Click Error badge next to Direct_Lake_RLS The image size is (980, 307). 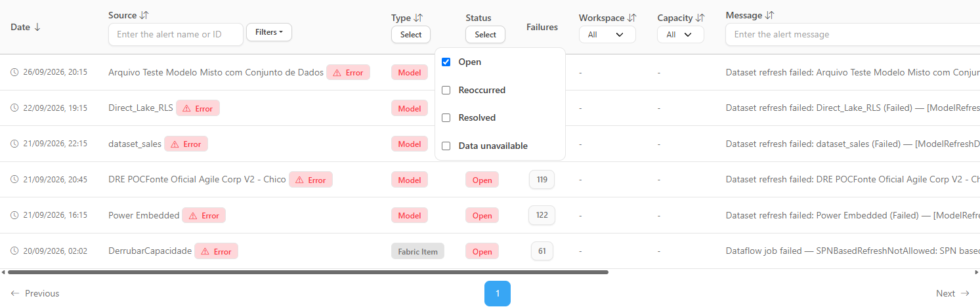(x=198, y=108)
